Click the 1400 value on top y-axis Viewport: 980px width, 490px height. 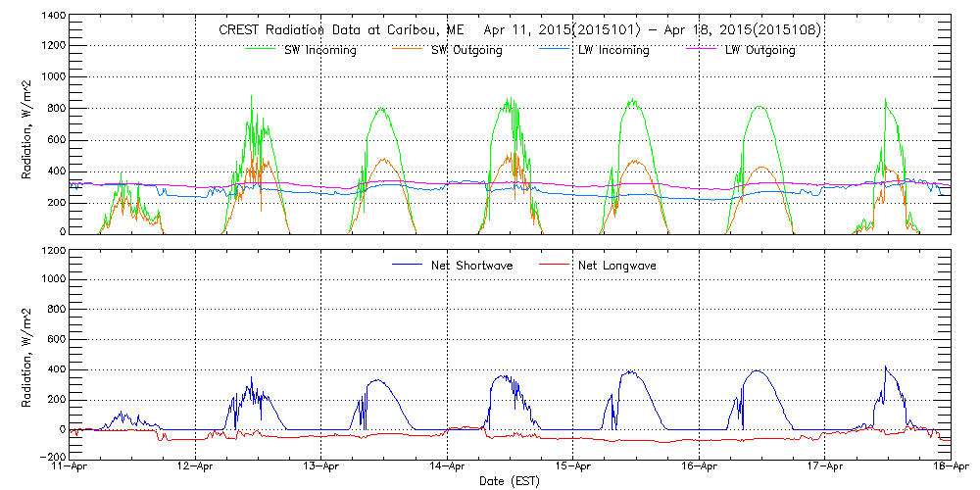pos(52,18)
